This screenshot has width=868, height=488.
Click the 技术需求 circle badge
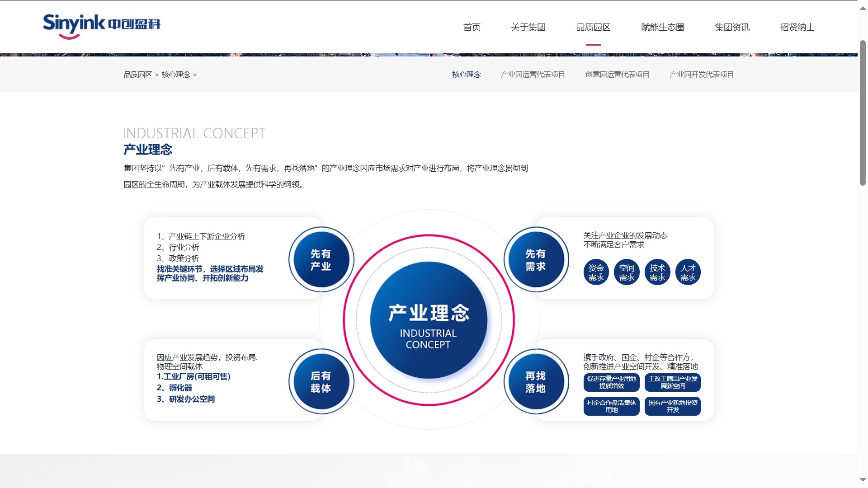657,272
